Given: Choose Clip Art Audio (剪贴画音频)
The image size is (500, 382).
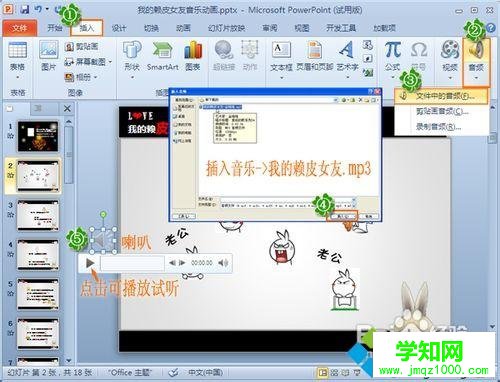Looking at the screenshot, I should pyautogui.click(x=441, y=111).
